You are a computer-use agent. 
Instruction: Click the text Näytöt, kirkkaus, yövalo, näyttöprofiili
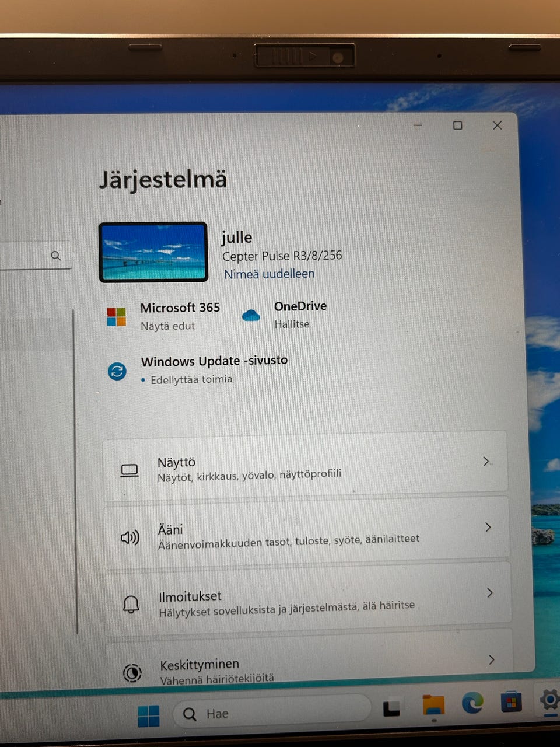[249, 476]
